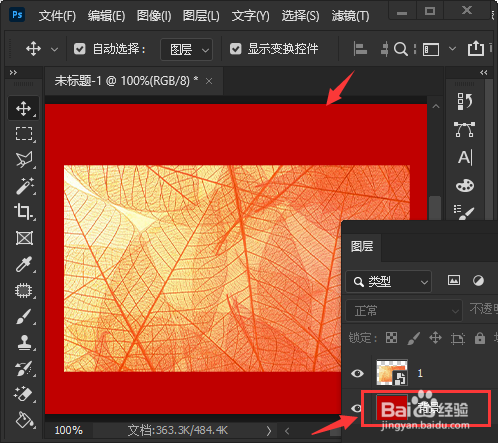Select the Rectangular Marquee tool

24,134
